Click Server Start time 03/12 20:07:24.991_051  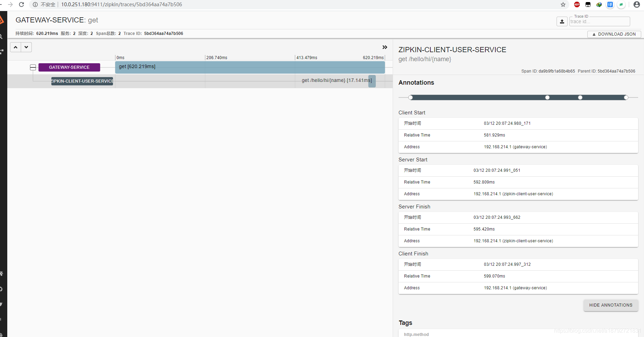click(x=497, y=170)
